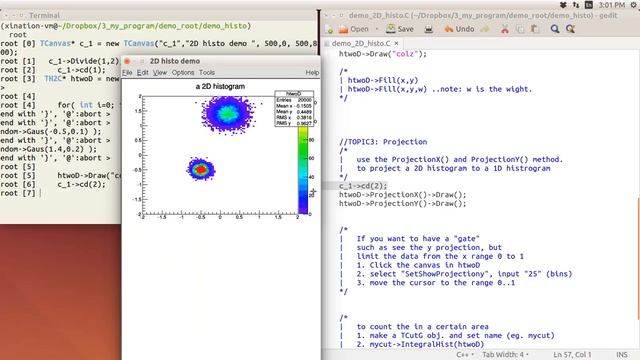Open the network indicator in the top panel
This screenshot has height=360, width=640.
576,5
